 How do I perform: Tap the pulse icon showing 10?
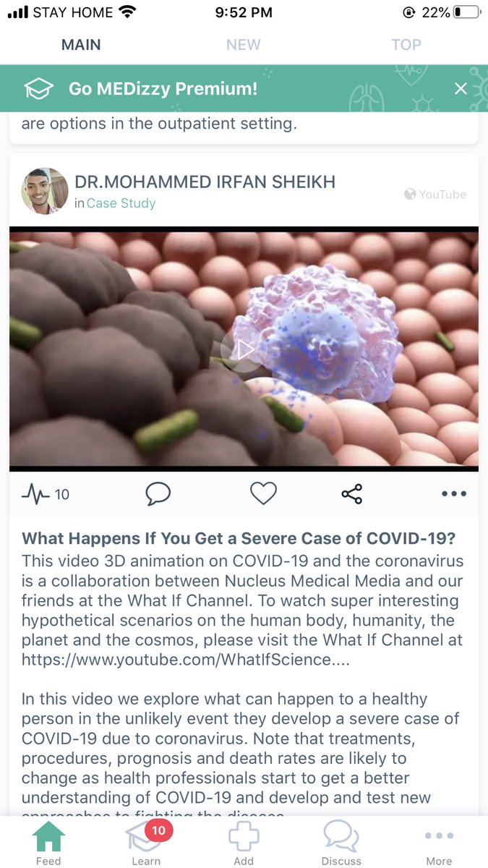tap(46, 495)
